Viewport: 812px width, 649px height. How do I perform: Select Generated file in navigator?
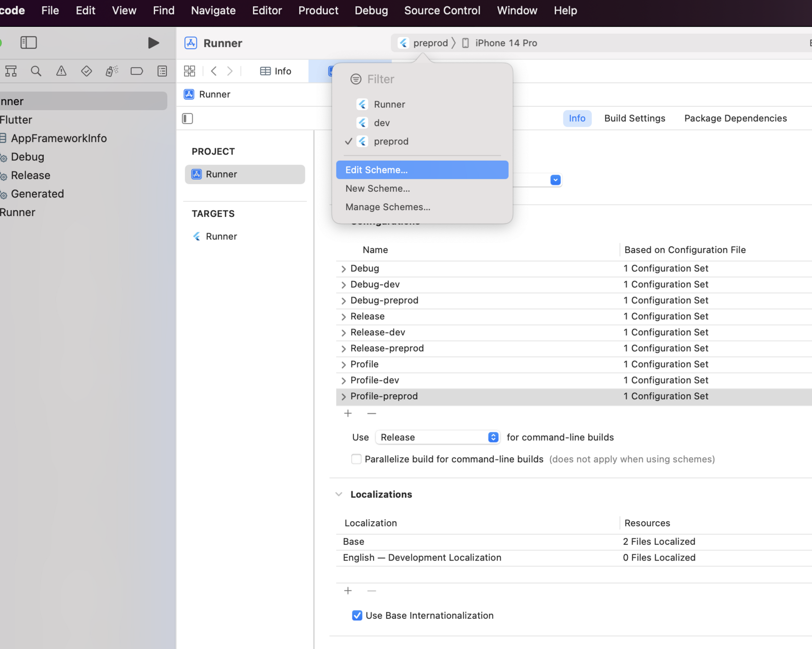click(x=37, y=194)
